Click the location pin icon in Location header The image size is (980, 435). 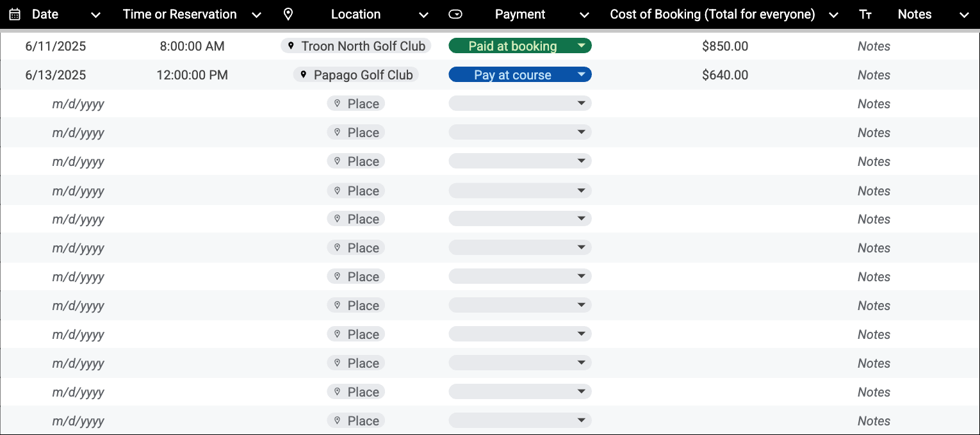288,14
